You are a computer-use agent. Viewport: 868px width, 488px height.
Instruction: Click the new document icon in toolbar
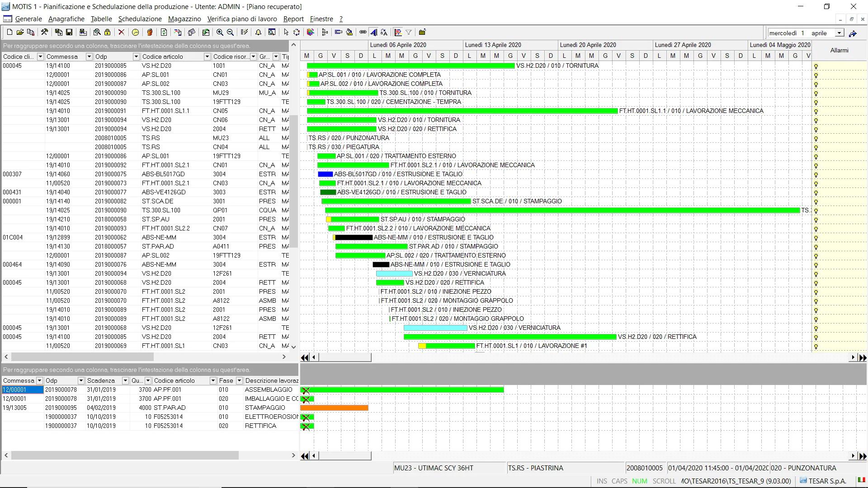point(9,32)
